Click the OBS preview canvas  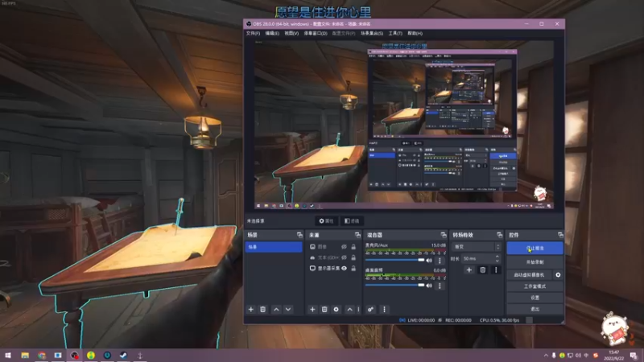tap(404, 125)
